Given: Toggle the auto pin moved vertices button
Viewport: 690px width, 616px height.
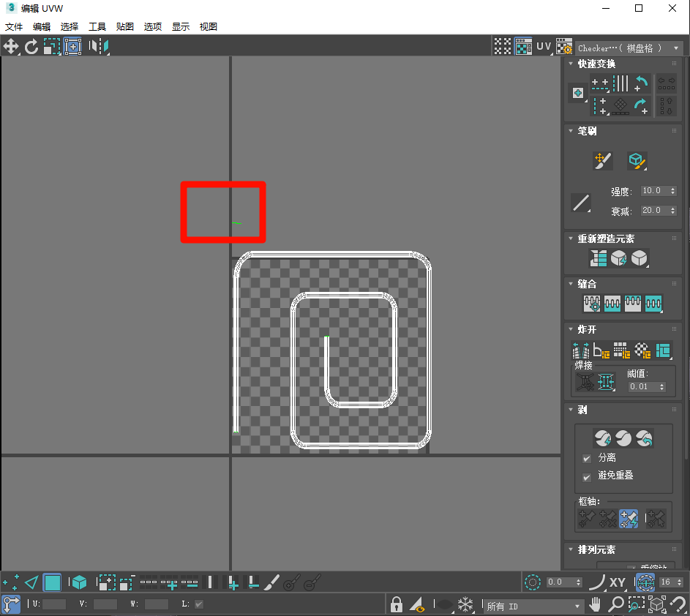Looking at the screenshot, I should click(629, 519).
